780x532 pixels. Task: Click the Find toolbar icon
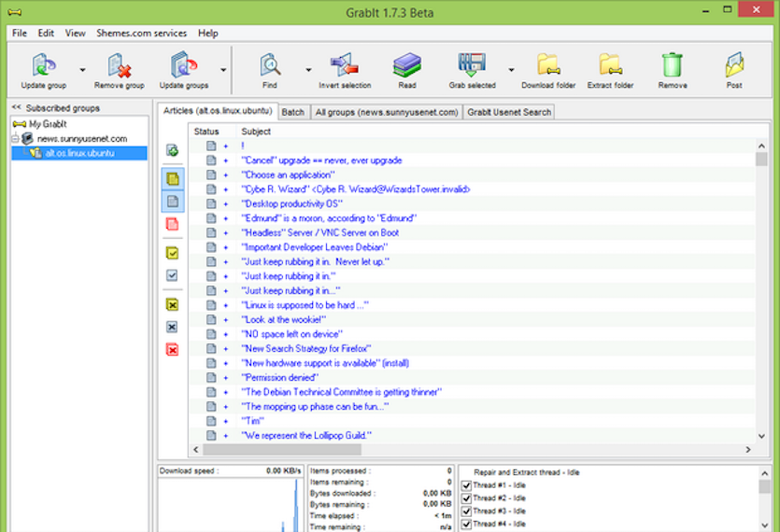270,65
